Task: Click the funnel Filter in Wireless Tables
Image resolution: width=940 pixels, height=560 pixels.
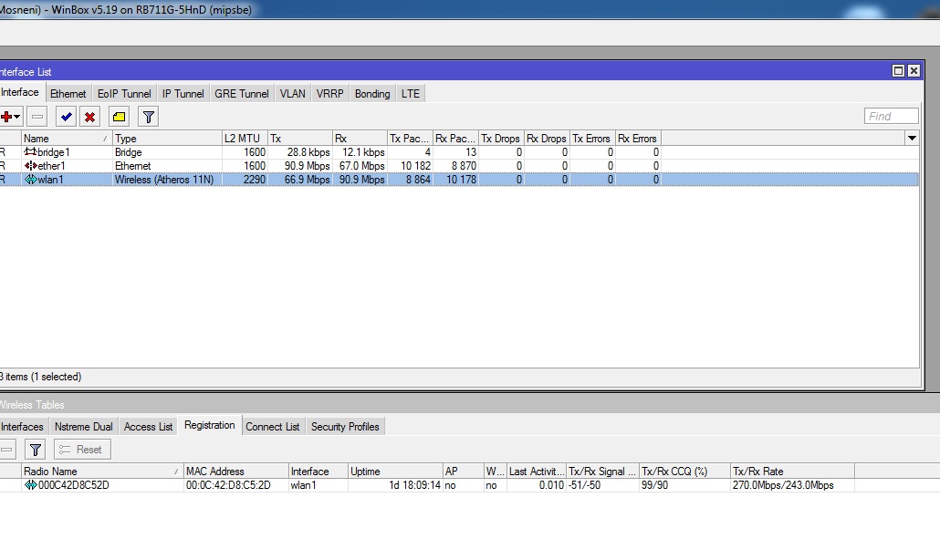Action: tap(35, 450)
